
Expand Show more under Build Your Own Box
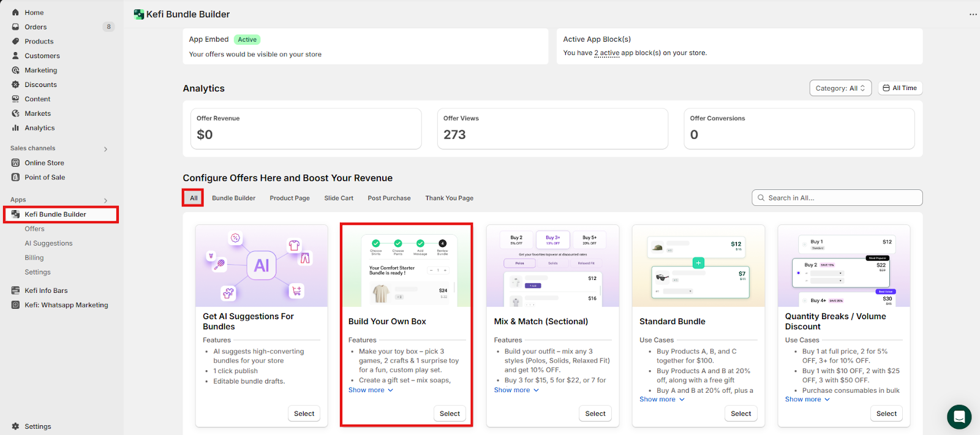[371, 390]
